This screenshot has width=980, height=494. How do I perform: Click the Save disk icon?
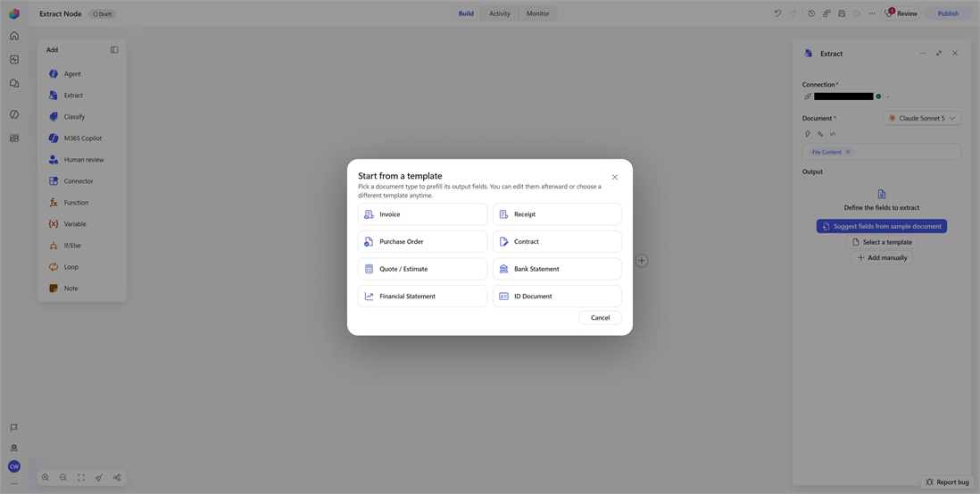coord(842,13)
